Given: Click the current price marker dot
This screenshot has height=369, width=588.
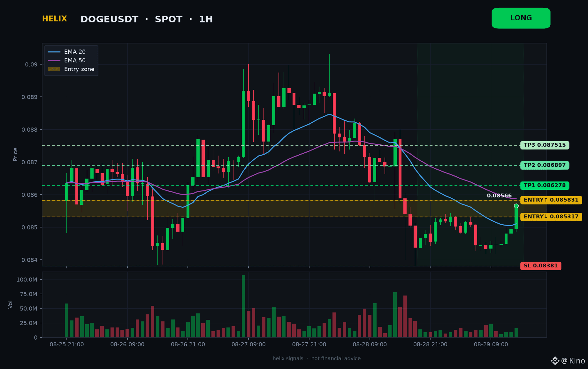Looking at the screenshot, I should [516, 206].
